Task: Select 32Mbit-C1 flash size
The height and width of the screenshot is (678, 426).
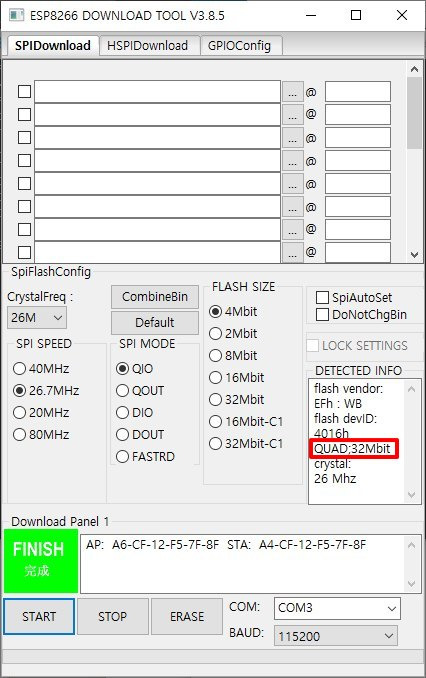Action: [x=246, y=443]
